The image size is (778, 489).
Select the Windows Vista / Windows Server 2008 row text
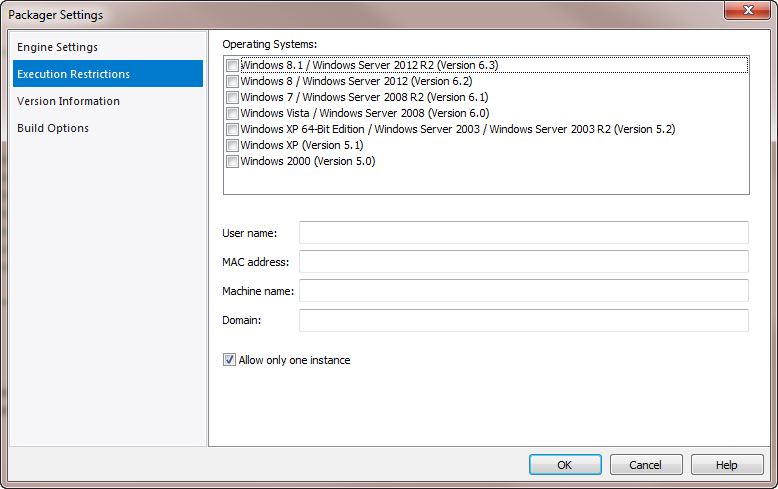pyautogui.click(x=365, y=113)
